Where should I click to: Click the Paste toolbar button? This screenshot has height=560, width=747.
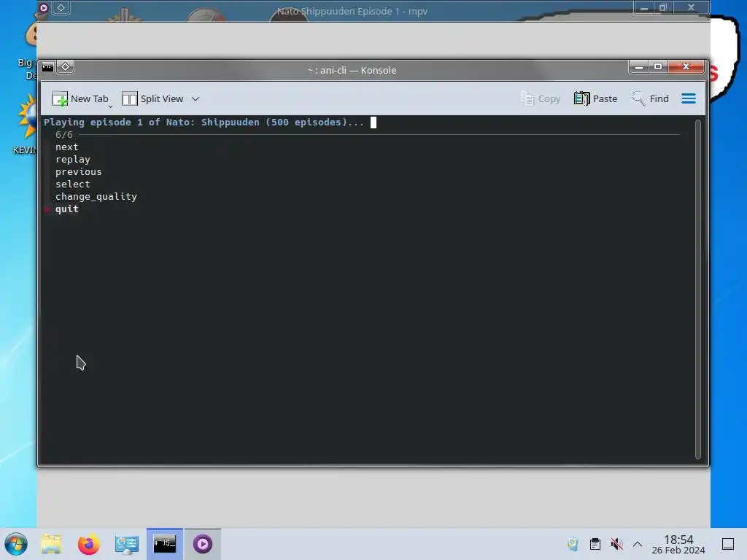click(595, 98)
